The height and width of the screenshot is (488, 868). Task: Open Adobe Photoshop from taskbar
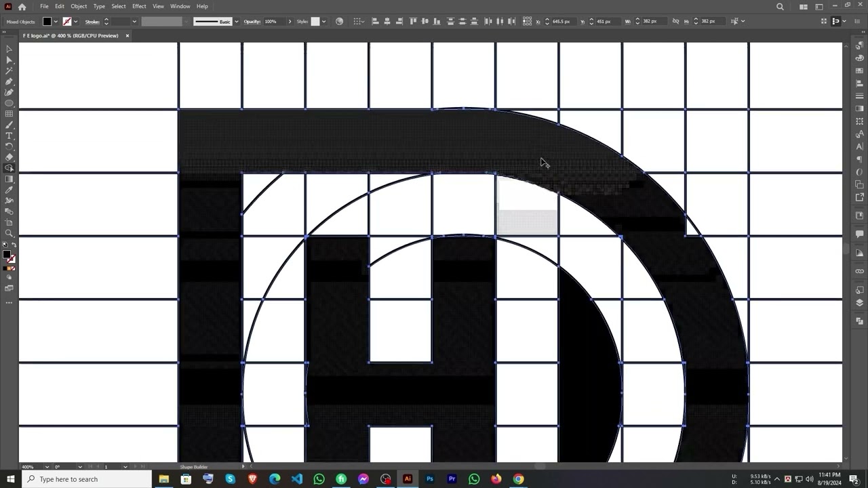tap(429, 479)
